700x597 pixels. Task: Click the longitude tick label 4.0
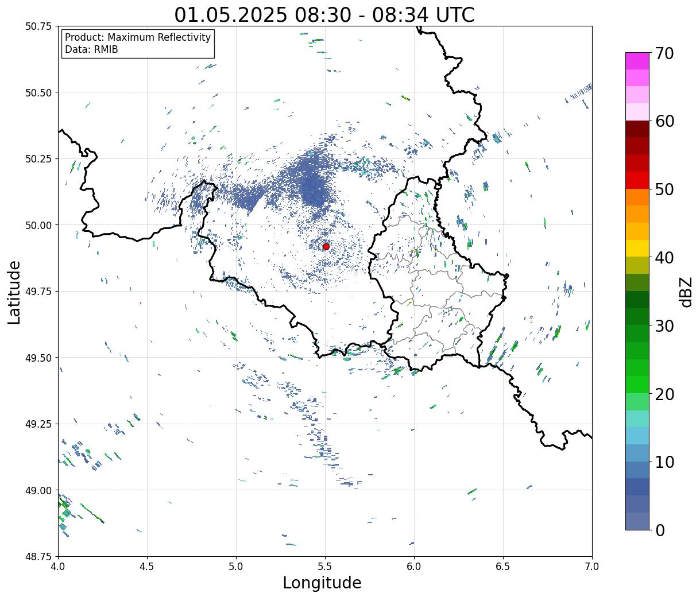pos(58,566)
